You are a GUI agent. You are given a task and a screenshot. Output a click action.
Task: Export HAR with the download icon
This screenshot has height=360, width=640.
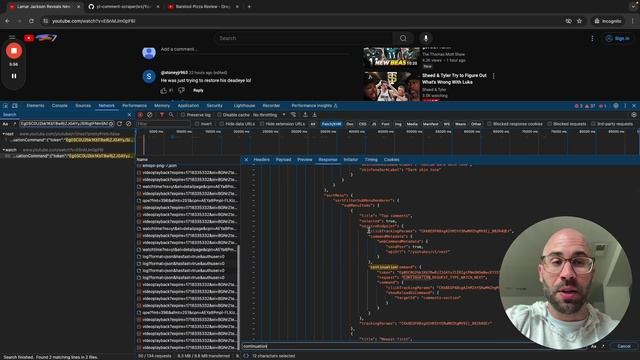[x=314, y=115]
